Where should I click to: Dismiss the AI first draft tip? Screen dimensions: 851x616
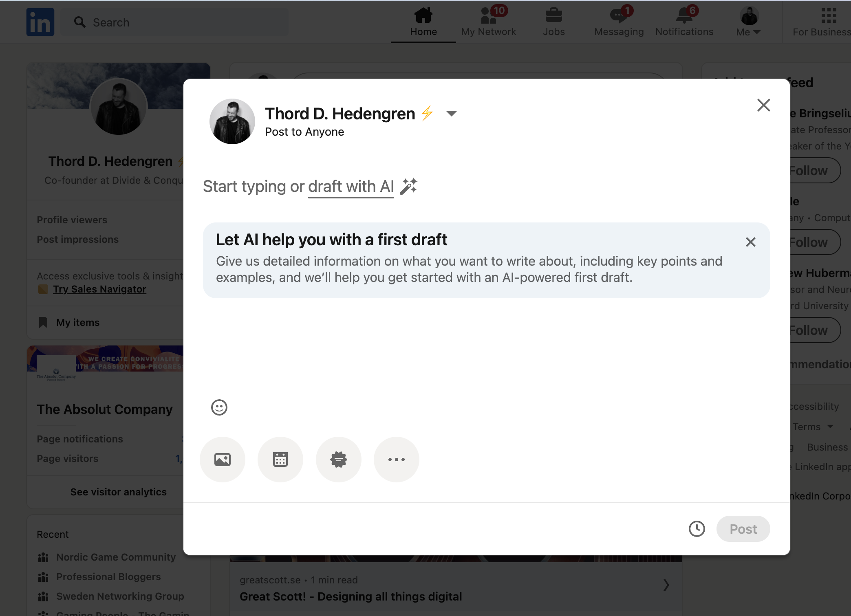pyautogui.click(x=751, y=242)
